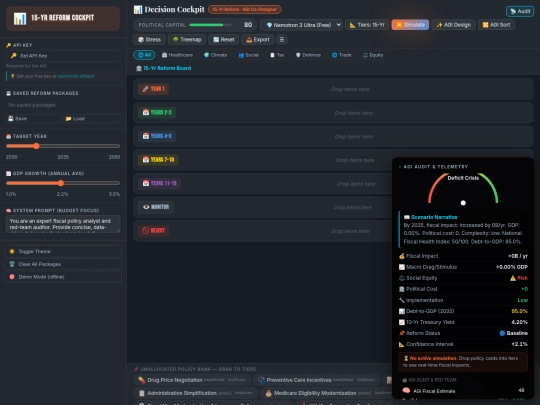Viewport: 540px width, 405px height.
Task: Click the Years 2-3 tier label
Action: click(x=157, y=112)
